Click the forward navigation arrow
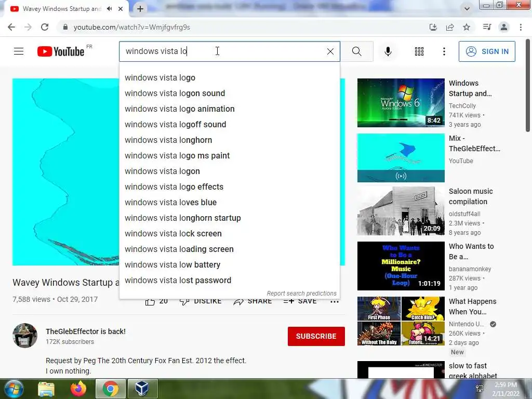This screenshot has height=399, width=532. pyautogui.click(x=28, y=27)
